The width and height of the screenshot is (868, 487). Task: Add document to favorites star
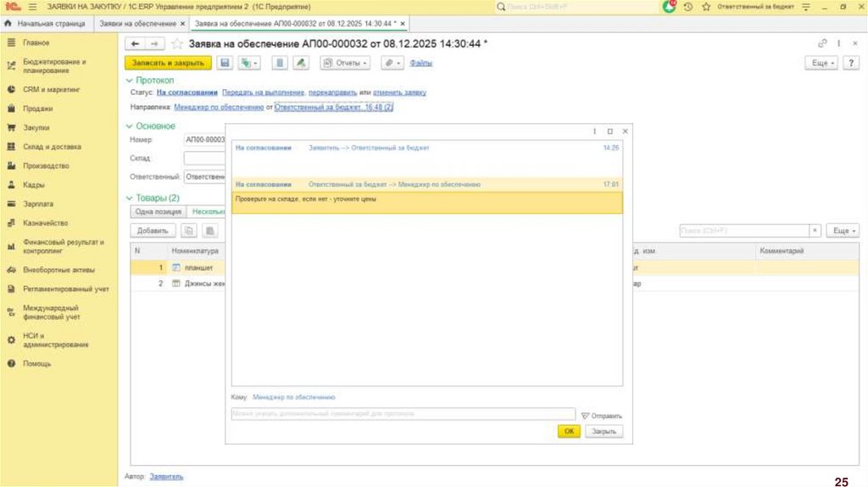click(x=176, y=44)
